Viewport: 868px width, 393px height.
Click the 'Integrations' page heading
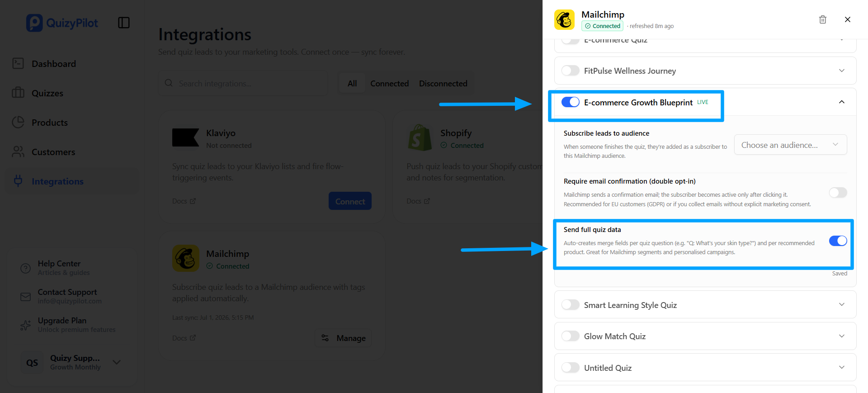pyautogui.click(x=205, y=34)
